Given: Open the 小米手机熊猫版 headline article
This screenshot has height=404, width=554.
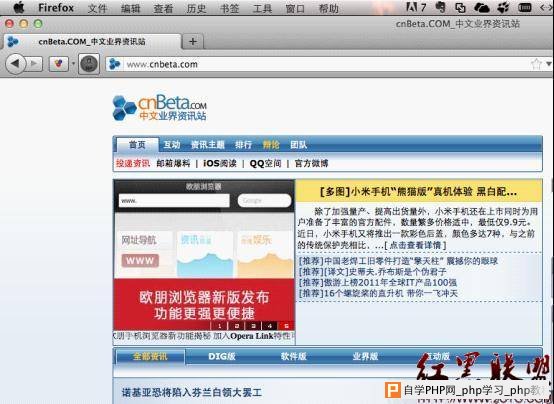Looking at the screenshot, I should tap(418, 192).
